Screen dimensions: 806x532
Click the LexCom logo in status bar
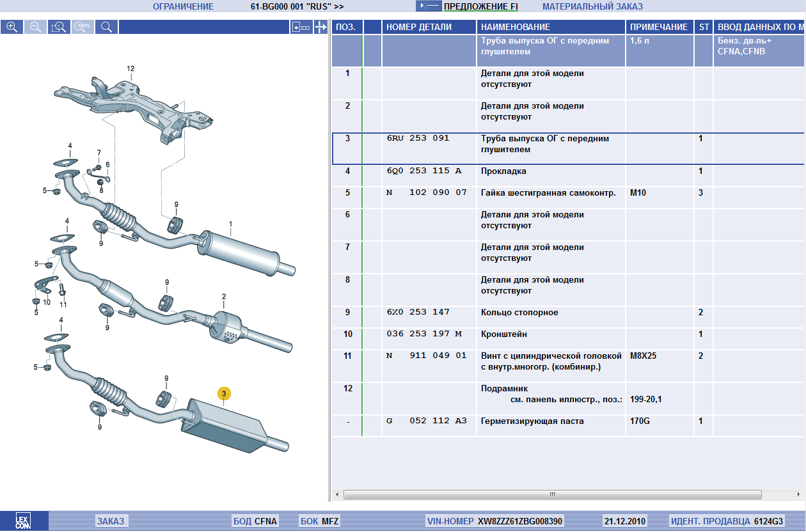click(24, 521)
